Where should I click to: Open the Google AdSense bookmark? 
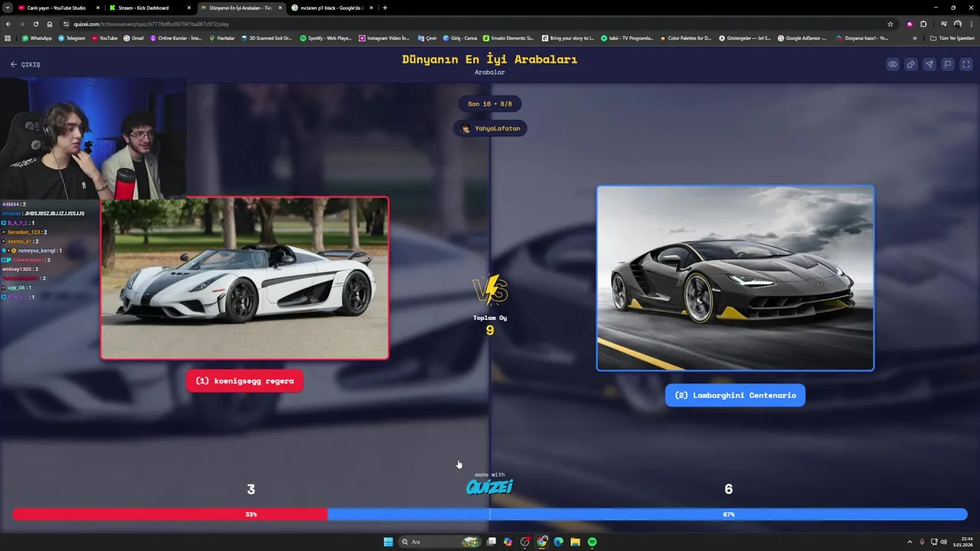click(802, 37)
